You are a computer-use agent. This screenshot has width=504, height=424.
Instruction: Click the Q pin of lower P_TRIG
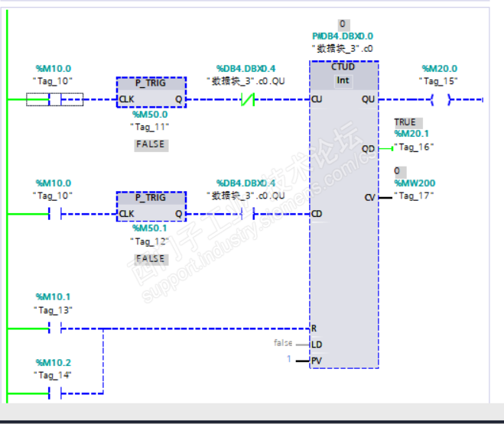tap(179, 214)
